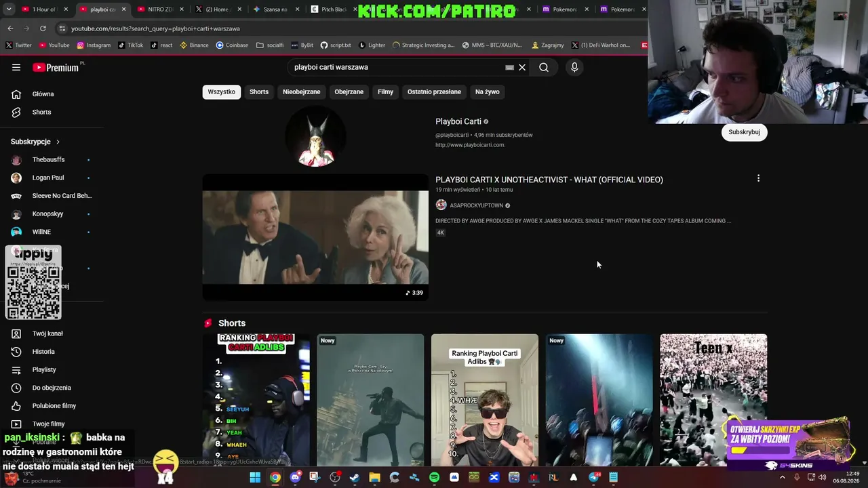Go back with browser back arrow

pos(10,28)
